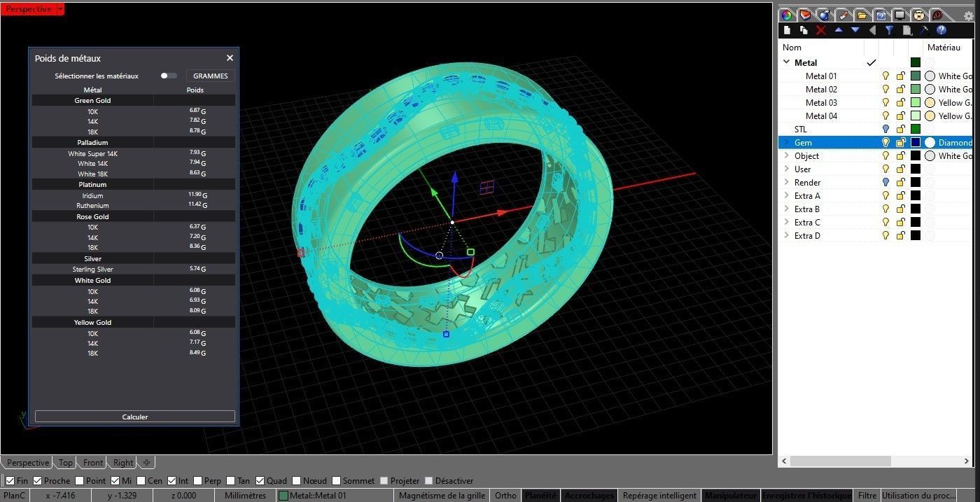Click the layers panel horizontal scrollbar
980x502 pixels.
(840, 461)
